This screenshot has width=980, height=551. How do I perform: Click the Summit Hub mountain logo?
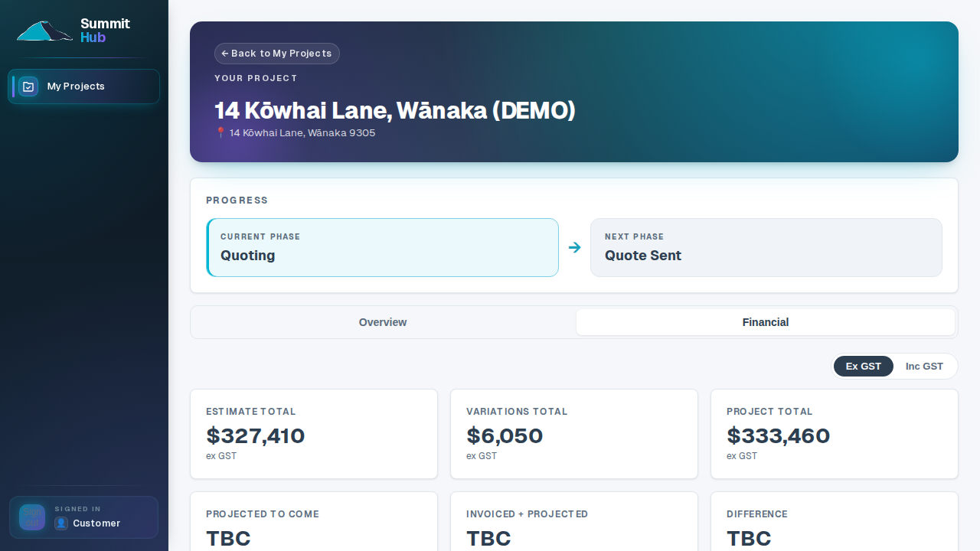point(44,31)
